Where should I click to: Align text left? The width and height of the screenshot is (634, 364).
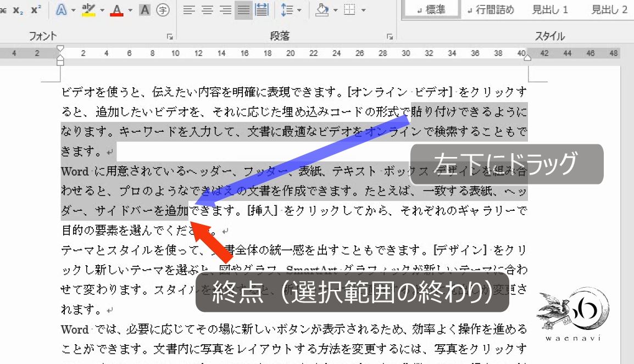click(188, 10)
